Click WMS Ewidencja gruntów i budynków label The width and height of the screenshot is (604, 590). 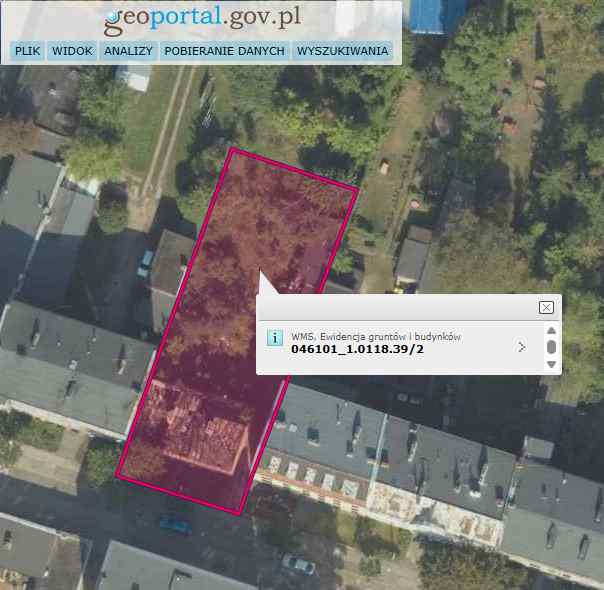[x=376, y=337]
